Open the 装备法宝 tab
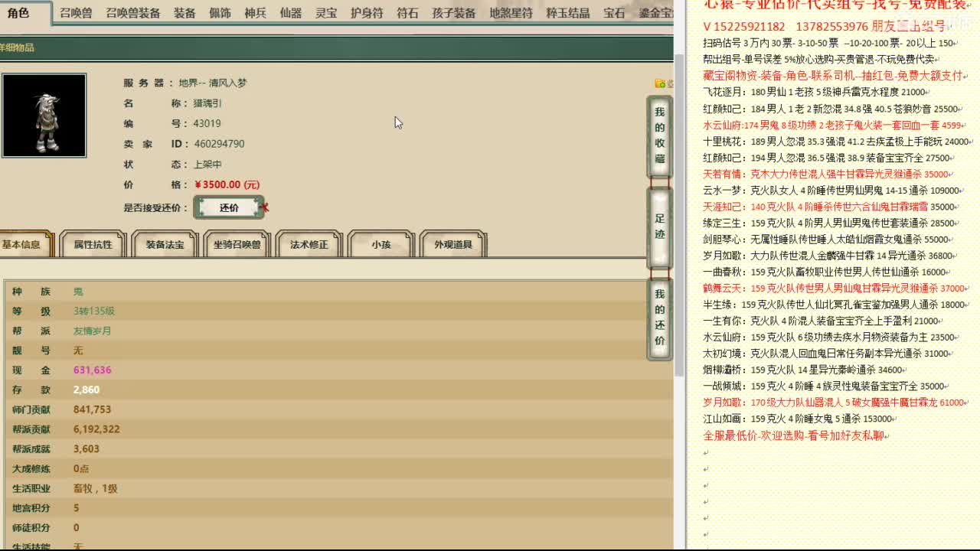Viewport: 980px width, 551px height. pyautogui.click(x=164, y=244)
